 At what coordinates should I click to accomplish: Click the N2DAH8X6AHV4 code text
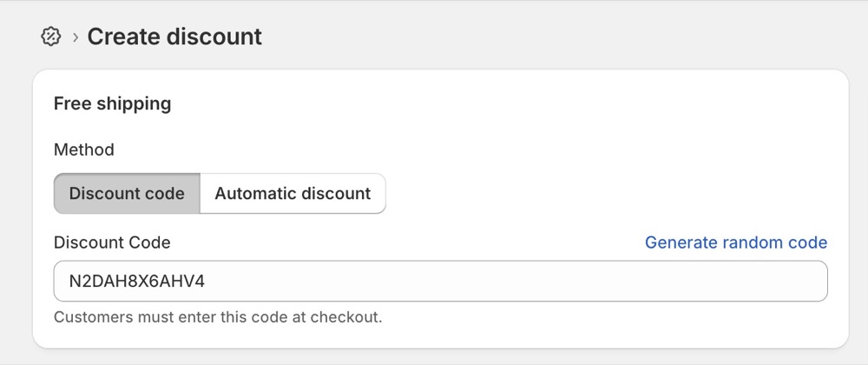point(137,281)
